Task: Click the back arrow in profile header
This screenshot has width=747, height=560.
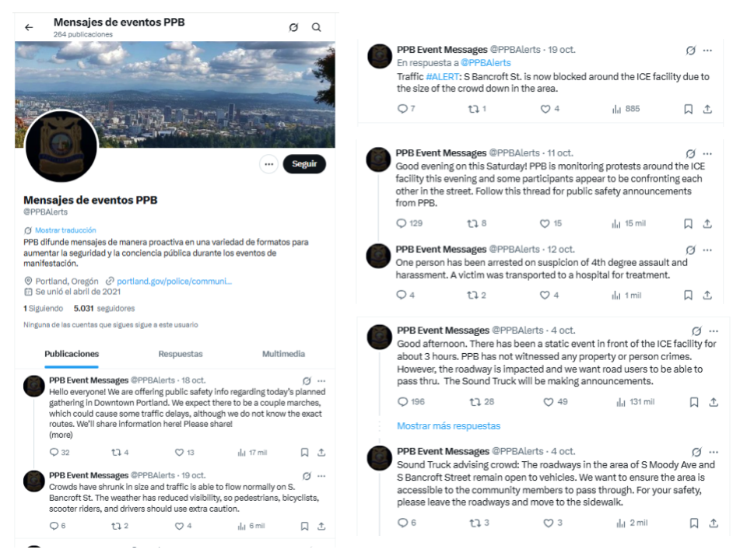Action: tap(29, 27)
